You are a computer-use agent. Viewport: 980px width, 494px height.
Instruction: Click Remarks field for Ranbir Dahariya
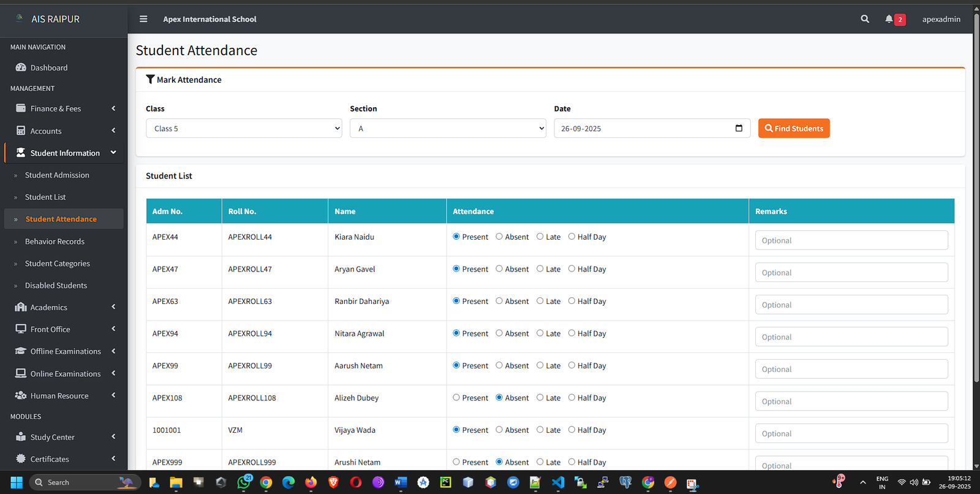click(x=851, y=305)
